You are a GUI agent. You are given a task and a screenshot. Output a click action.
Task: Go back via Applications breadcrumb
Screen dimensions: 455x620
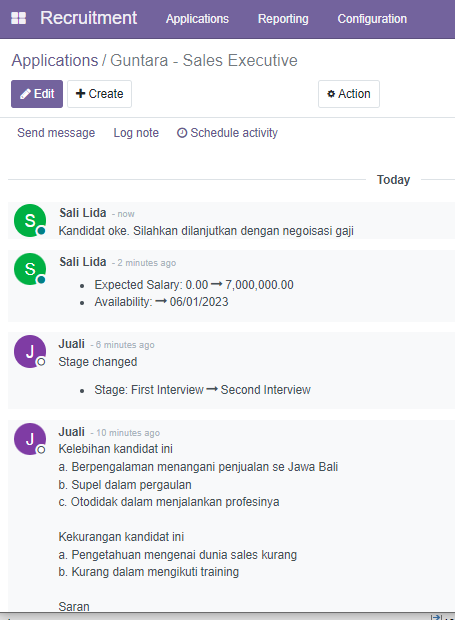coord(55,60)
